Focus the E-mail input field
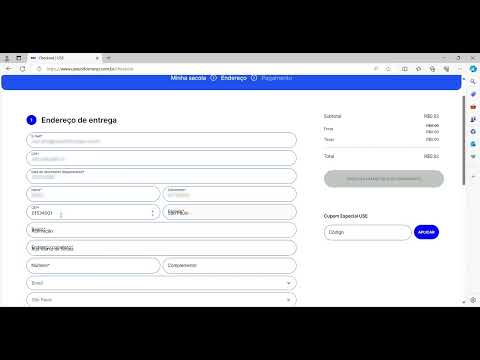The image size is (480, 360). point(161,140)
